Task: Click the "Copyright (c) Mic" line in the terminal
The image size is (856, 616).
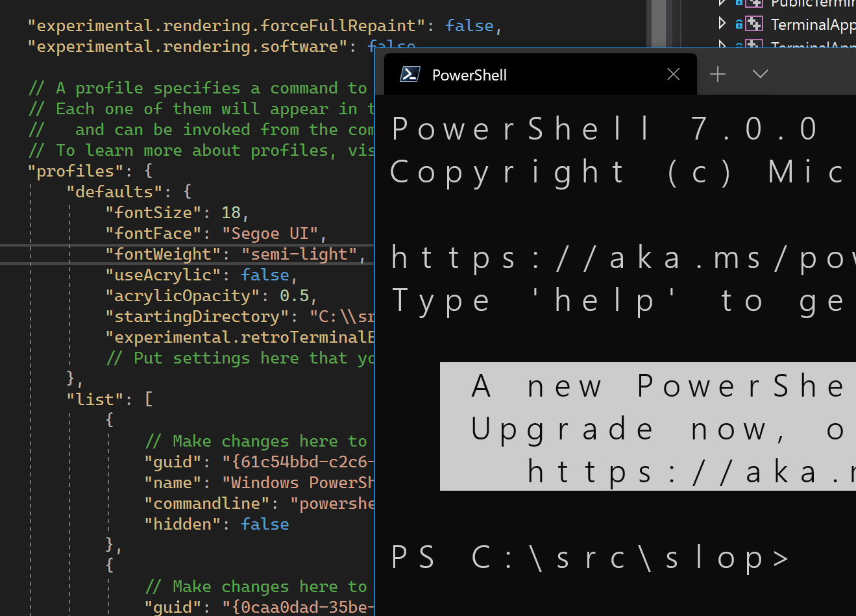Action: [617, 172]
